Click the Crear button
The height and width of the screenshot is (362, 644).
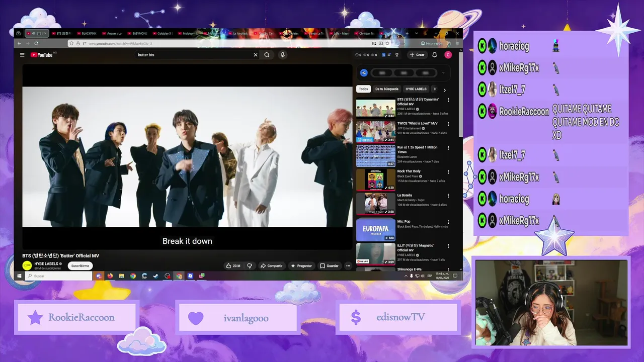(x=417, y=55)
